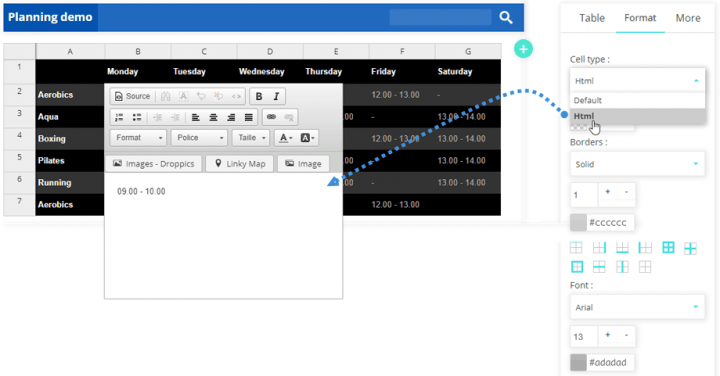The height and width of the screenshot is (376, 720).
Task: Insert a bulleted list
Action: click(137, 117)
